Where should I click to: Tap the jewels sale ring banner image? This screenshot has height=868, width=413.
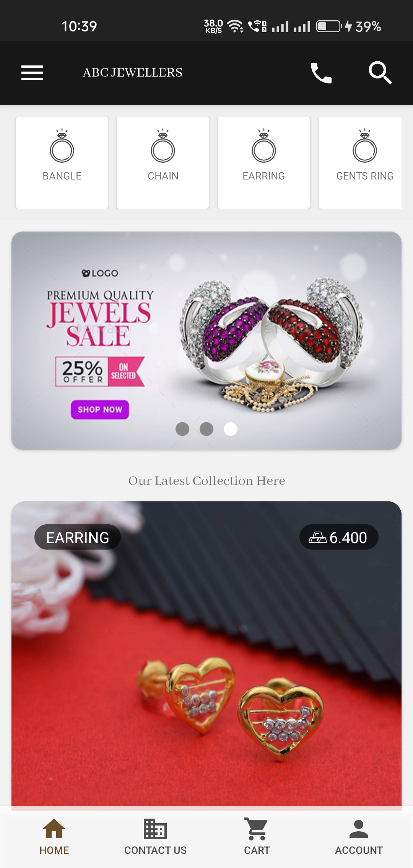click(x=206, y=340)
